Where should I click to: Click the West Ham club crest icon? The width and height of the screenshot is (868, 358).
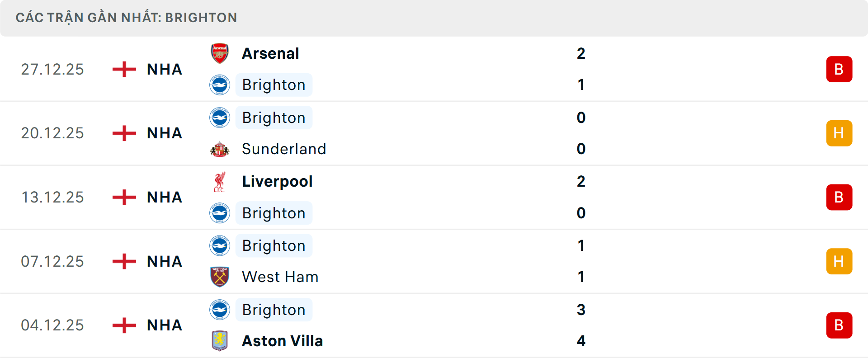point(220,277)
